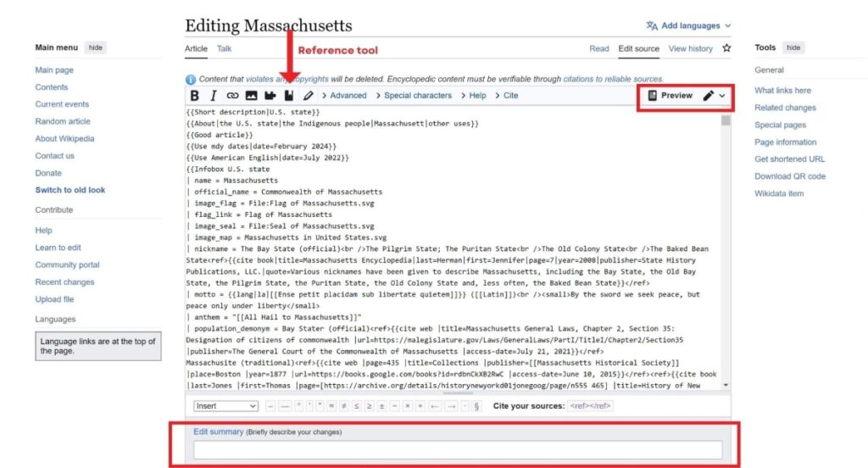Insert the section sign §
868x468 pixels.
point(476,406)
